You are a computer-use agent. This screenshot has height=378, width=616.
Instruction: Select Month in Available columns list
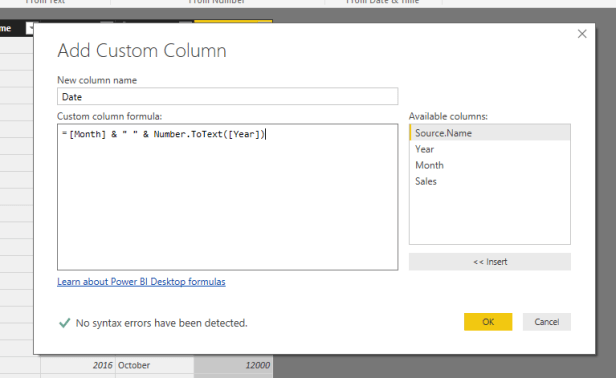tap(490, 165)
